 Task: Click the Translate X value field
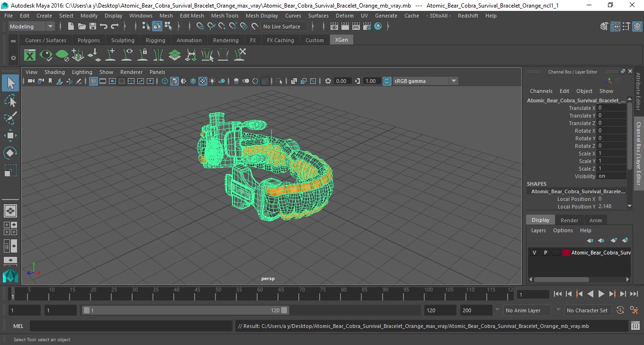click(x=612, y=108)
